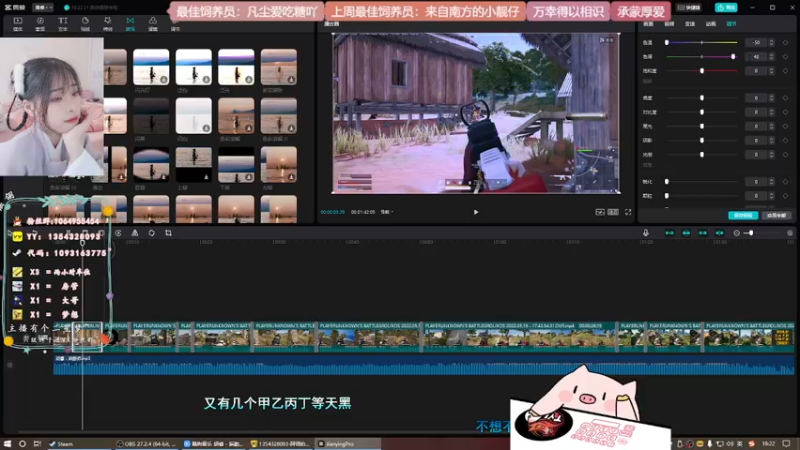Click the teal Save preset button
This screenshot has height=450, width=800.
tap(743, 215)
